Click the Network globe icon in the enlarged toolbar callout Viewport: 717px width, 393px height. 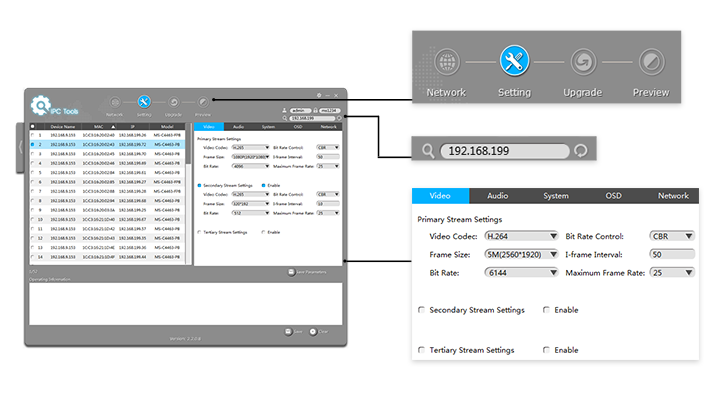[x=447, y=62]
